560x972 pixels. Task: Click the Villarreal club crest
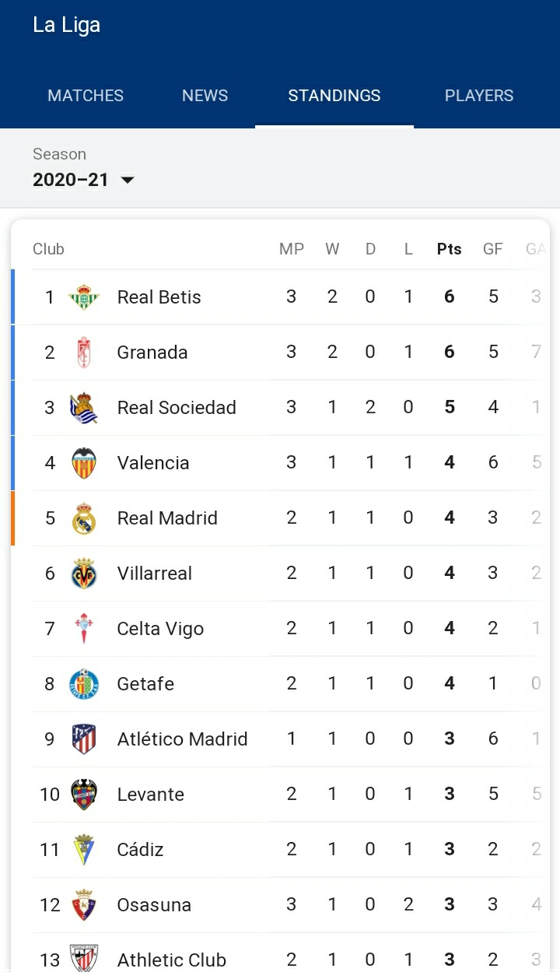[x=84, y=574]
